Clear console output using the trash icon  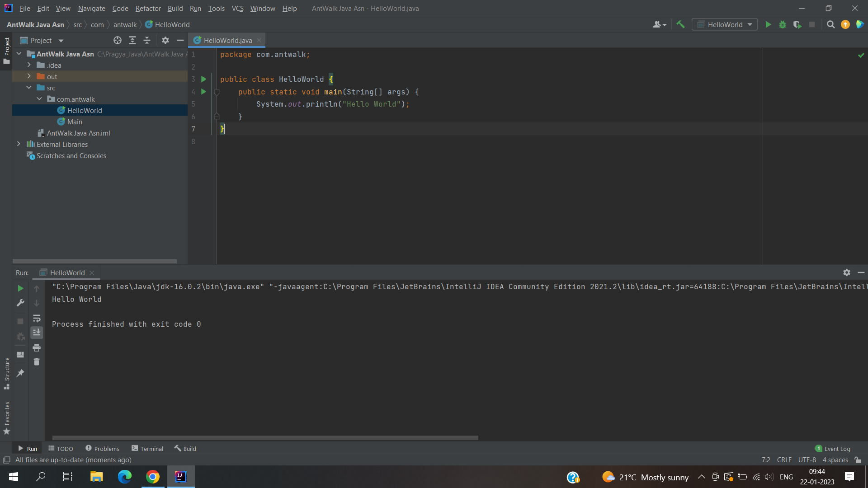coord(37,361)
